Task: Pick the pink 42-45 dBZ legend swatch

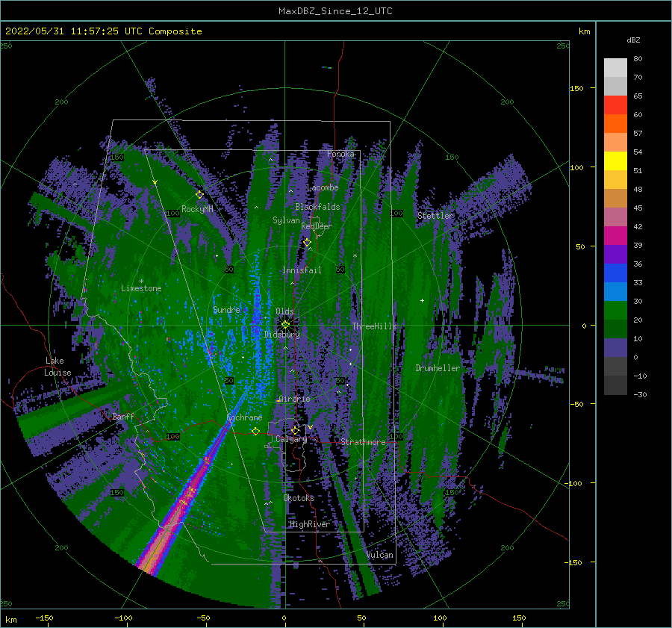Action: [615, 217]
